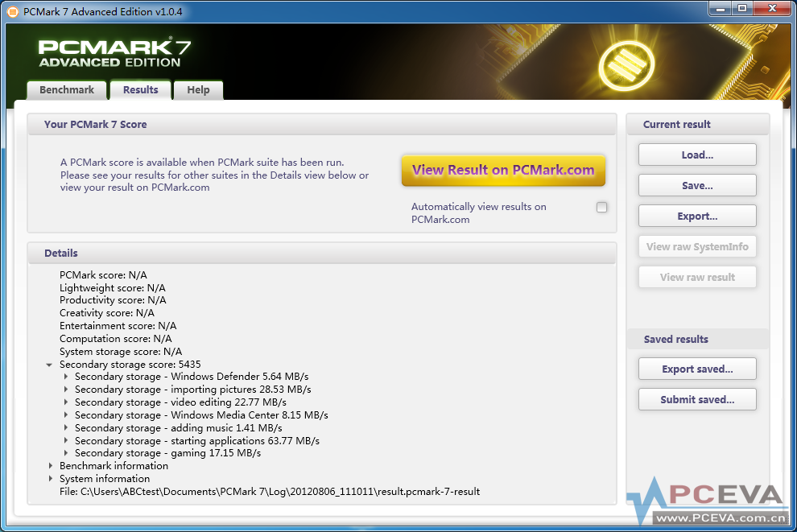The height and width of the screenshot is (532, 797).
Task: Click the View raw result button
Action: (x=697, y=277)
